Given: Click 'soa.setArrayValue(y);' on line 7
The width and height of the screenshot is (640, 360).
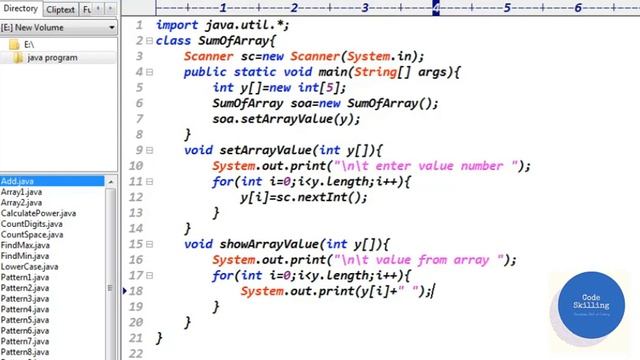Looking at the screenshot, I should [x=287, y=119].
